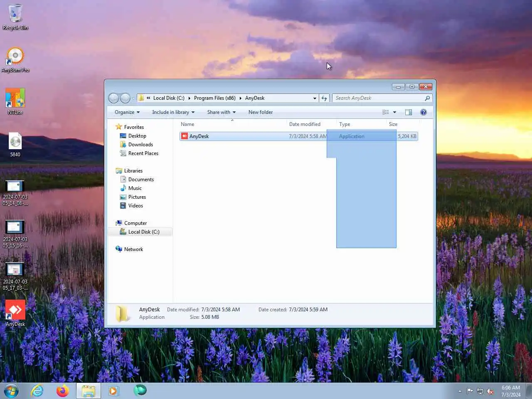Click the Explorer Back navigation button
Viewport: 532px width, 399px height.
[x=113, y=98]
